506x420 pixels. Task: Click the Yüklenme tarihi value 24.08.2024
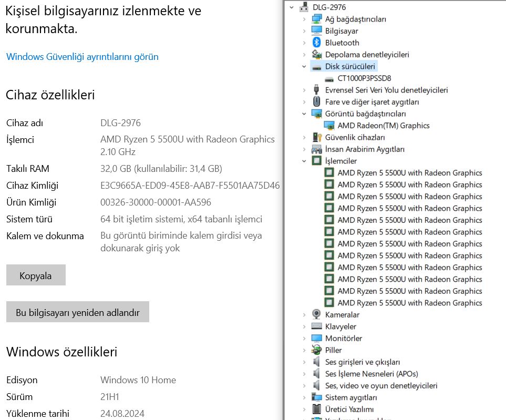(122, 414)
